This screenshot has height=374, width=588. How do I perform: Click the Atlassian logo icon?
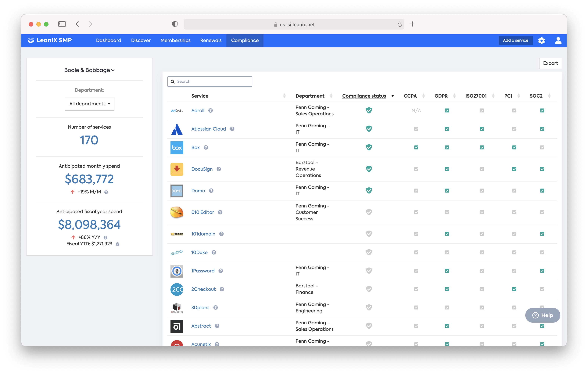pos(177,129)
